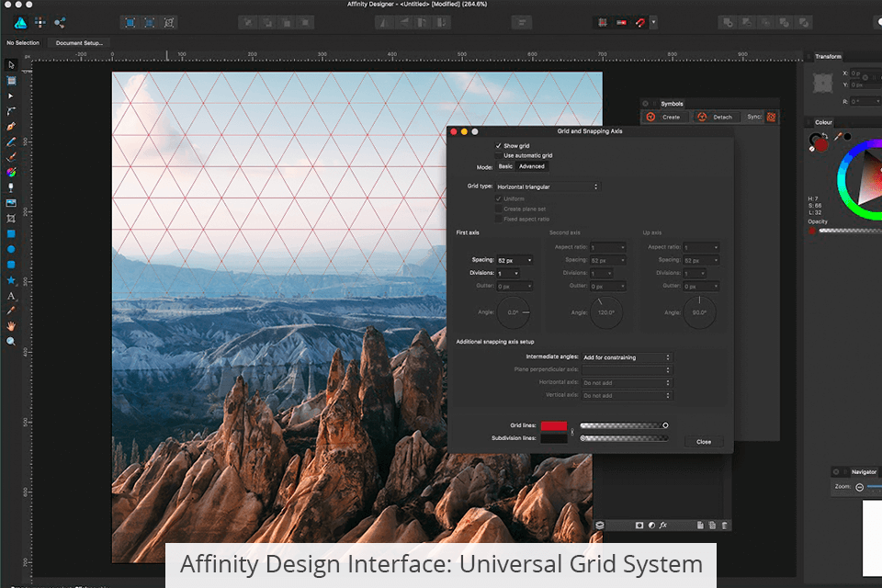Select the Move tool in the toolbar
The height and width of the screenshot is (588, 882).
[11, 64]
